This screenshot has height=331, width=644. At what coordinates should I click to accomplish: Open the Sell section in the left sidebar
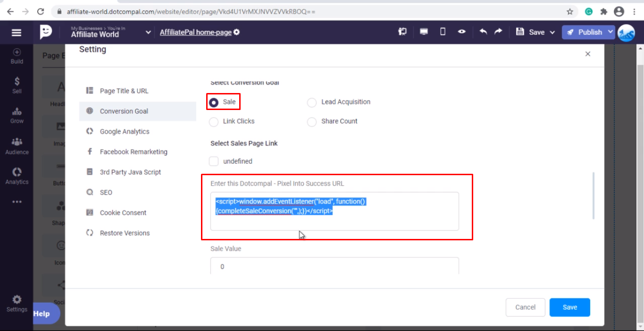17,85
